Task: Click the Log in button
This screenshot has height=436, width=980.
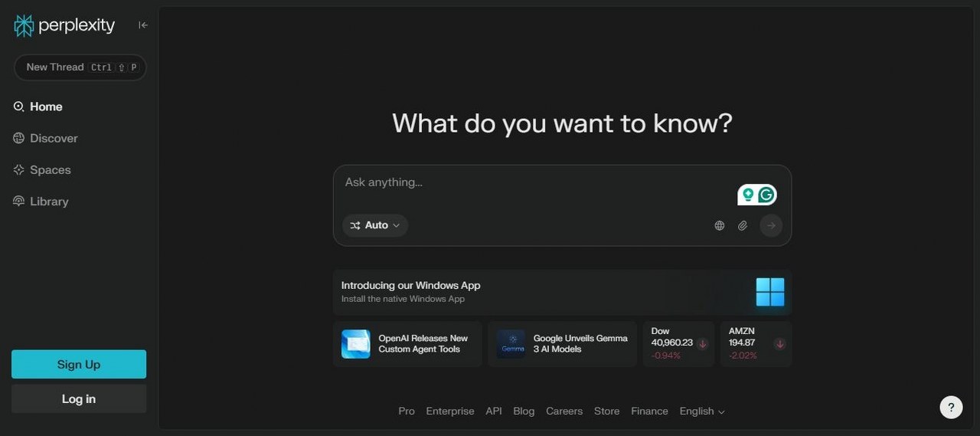Action: point(79,399)
